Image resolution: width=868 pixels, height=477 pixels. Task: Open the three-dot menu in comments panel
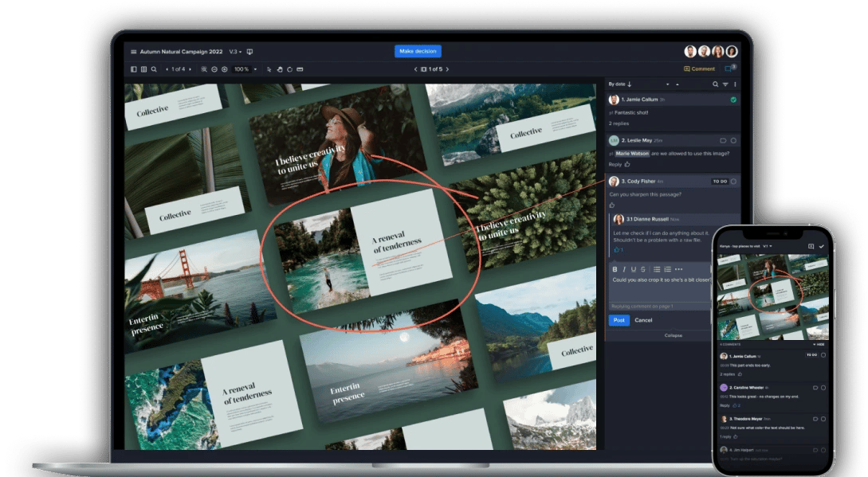735,84
